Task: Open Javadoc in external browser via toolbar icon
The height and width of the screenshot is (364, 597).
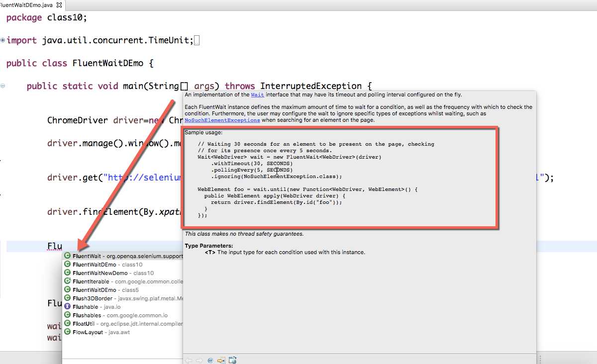Action: pos(232,360)
